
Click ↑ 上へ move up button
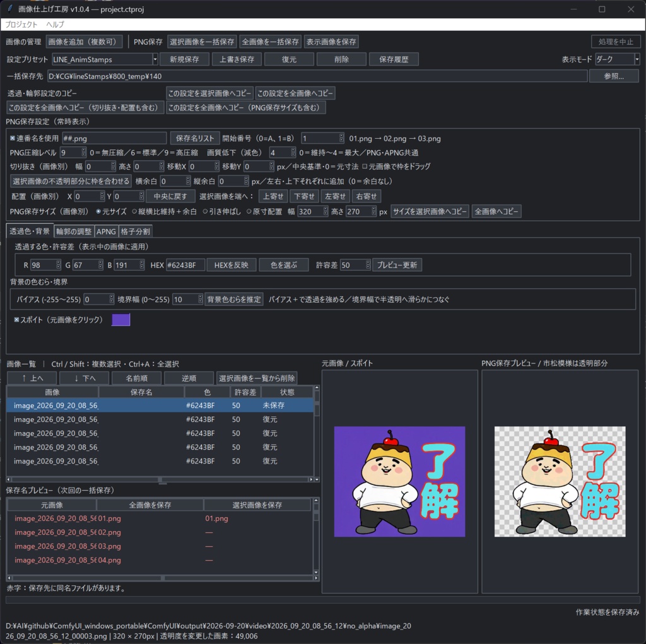point(33,378)
